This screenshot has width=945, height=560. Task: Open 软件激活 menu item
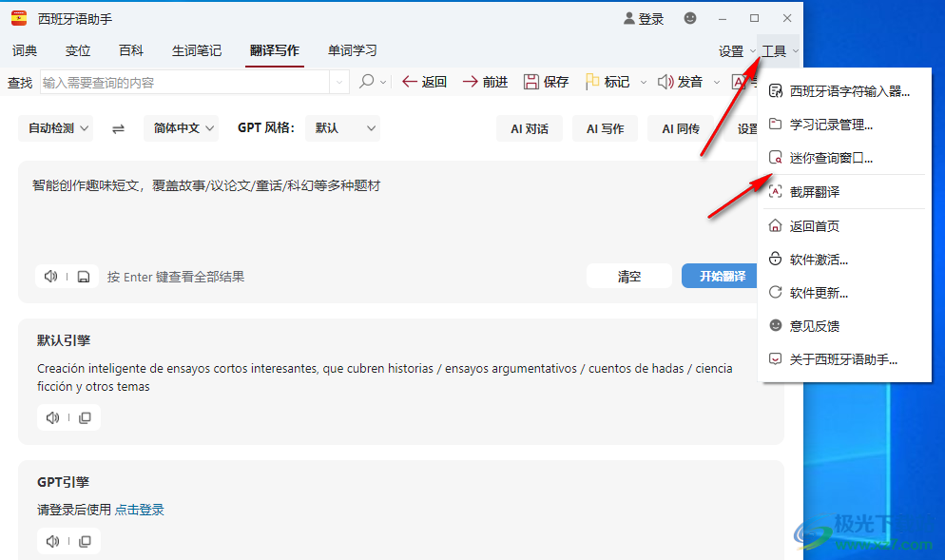pos(844,260)
